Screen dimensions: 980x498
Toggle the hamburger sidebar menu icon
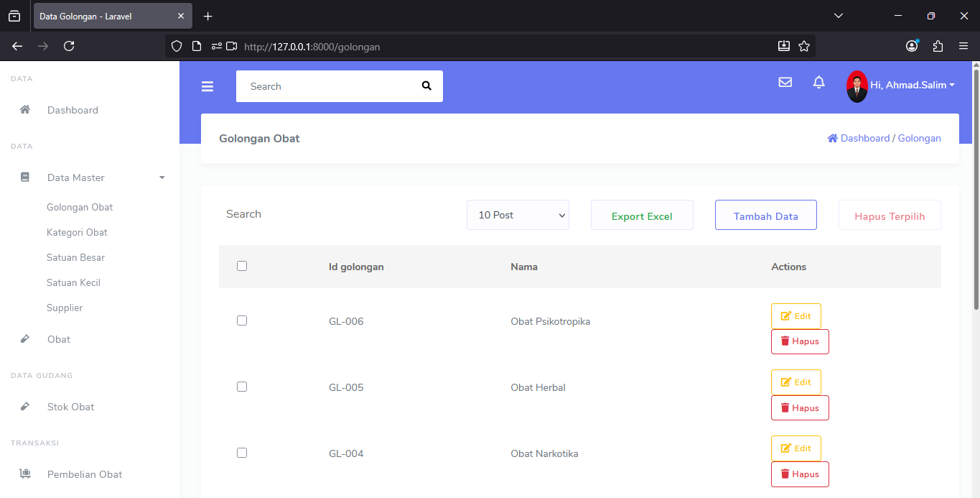(207, 86)
